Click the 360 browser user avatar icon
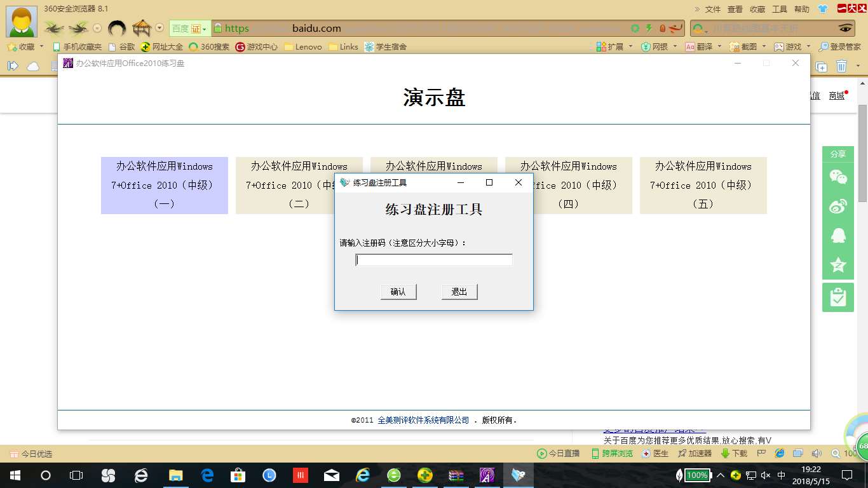This screenshot has width=868, height=488. point(21,22)
